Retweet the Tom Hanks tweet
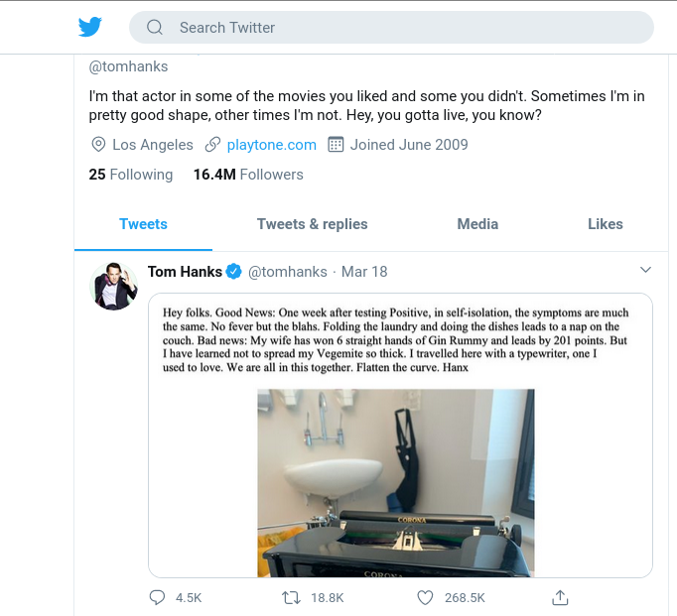This screenshot has width=677, height=616. coord(291,598)
